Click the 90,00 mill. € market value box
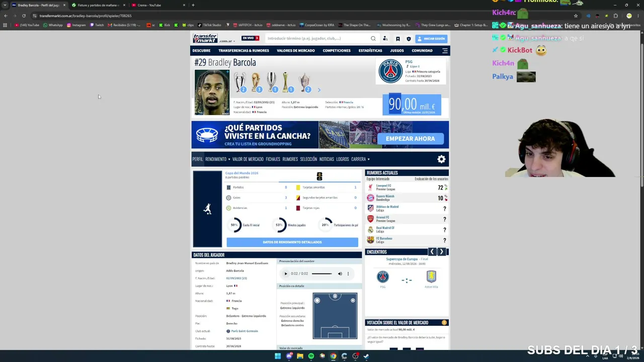 pos(412,105)
